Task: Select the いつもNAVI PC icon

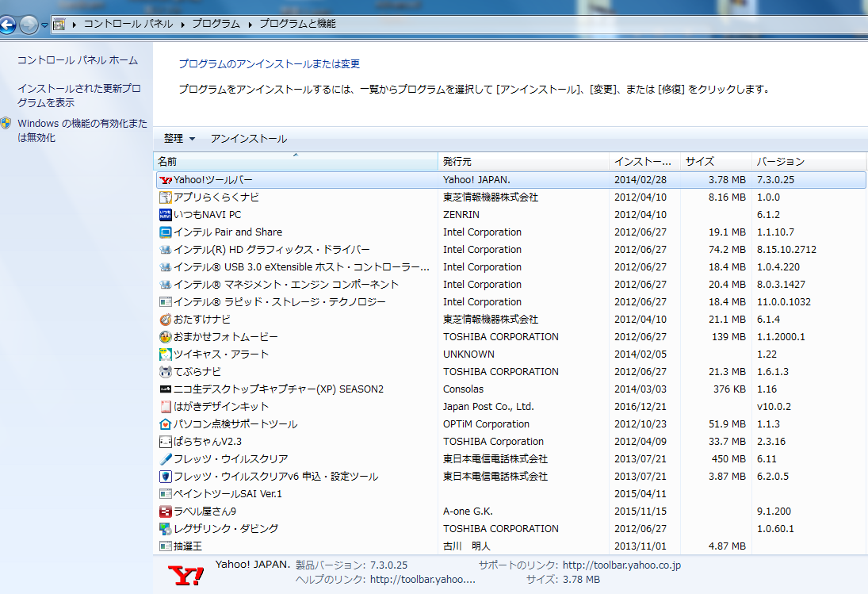Action: pos(166,215)
